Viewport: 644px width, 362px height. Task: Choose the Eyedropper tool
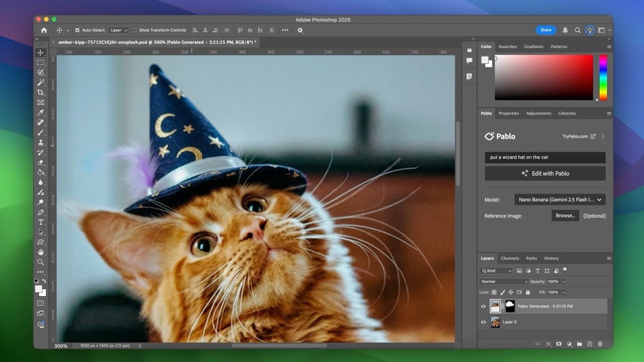[41, 113]
